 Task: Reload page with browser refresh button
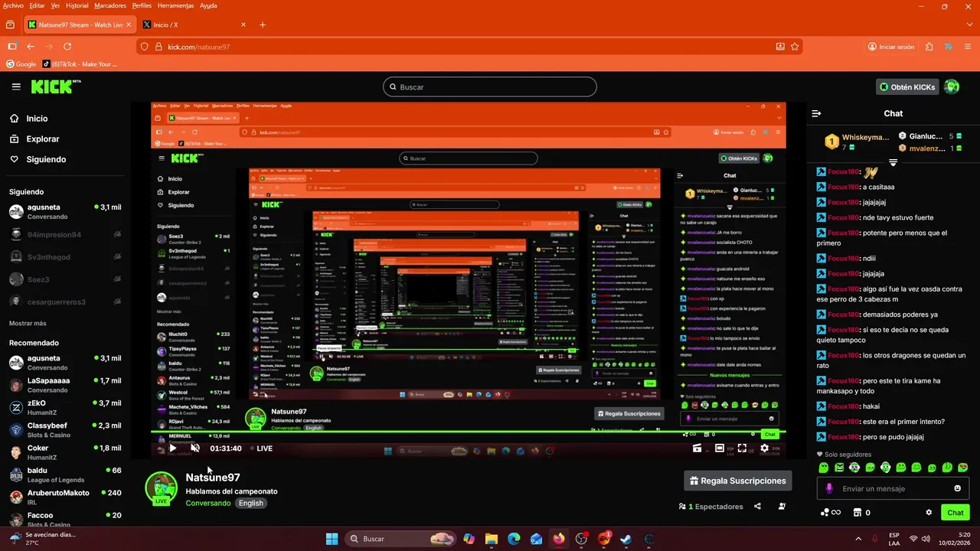pyautogui.click(x=67, y=47)
